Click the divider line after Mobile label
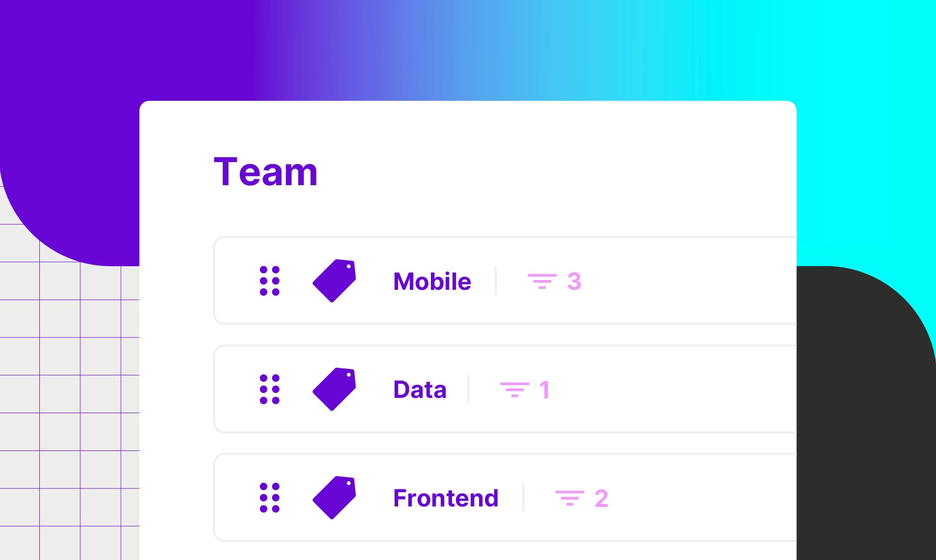Viewport: 936px width, 560px height. click(496, 281)
